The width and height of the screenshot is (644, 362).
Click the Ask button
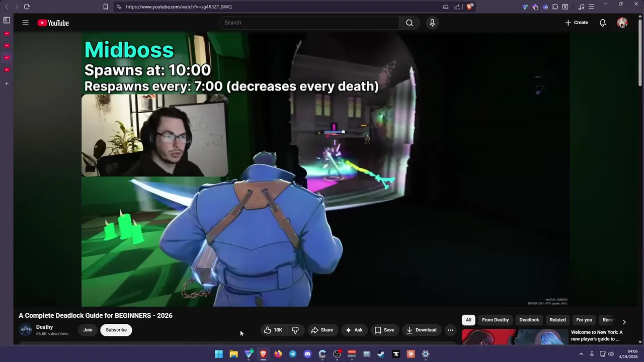click(x=354, y=330)
